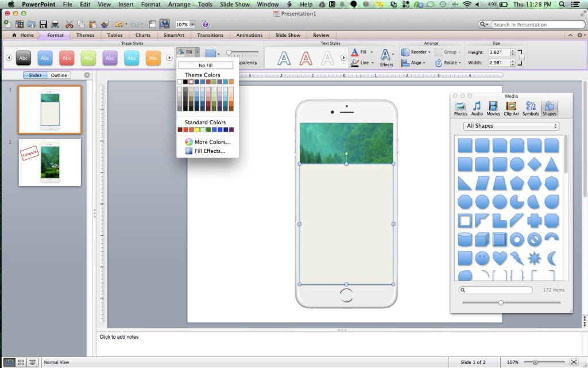This screenshot has width=588, height=368.
Task: Switch sidebar to Slides view
Action: pos(35,75)
